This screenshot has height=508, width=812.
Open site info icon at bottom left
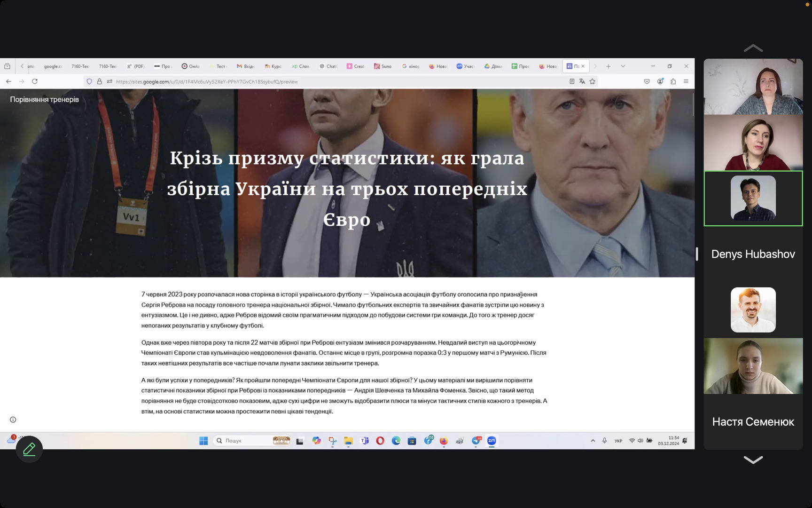[x=13, y=420]
